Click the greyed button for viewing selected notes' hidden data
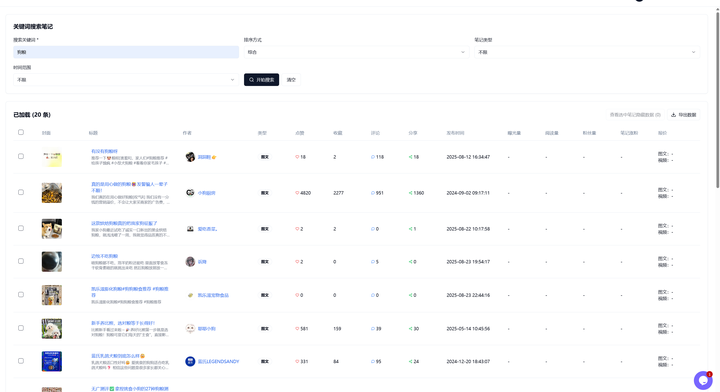Viewport: 720px width, 392px height. tap(635, 115)
